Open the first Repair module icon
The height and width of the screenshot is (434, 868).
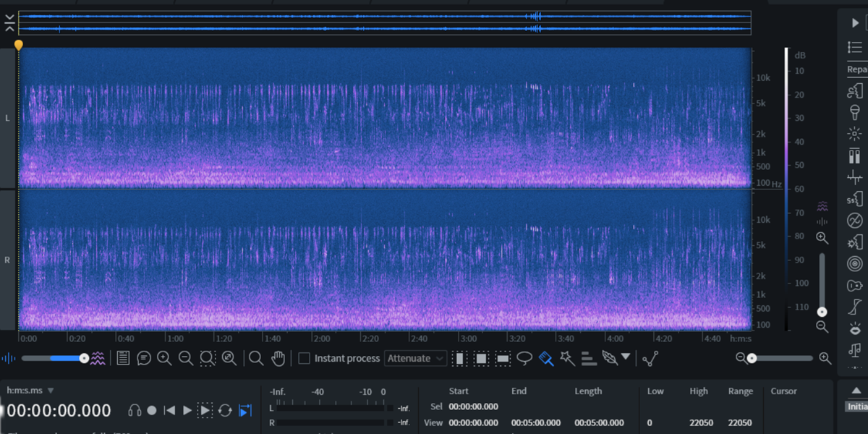(855, 90)
